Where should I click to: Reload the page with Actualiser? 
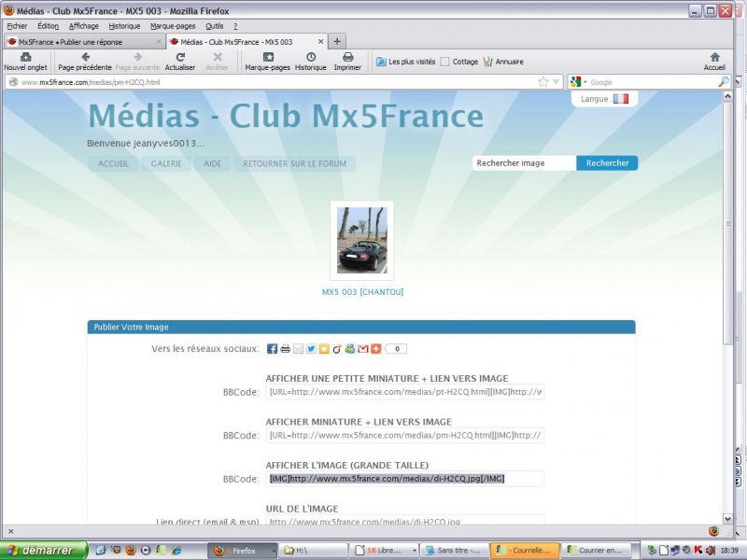point(180,62)
